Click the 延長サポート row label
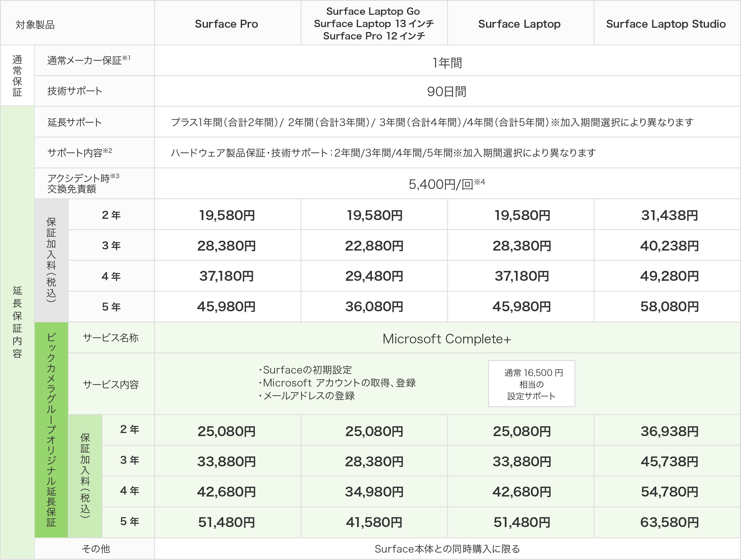The image size is (741, 560). (x=75, y=122)
